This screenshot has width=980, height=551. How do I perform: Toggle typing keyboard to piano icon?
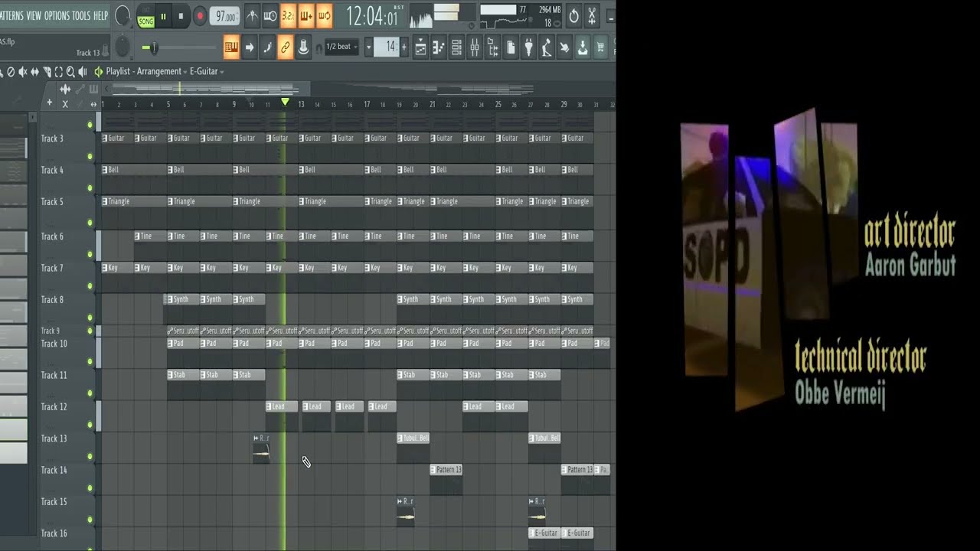pos(231,47)
